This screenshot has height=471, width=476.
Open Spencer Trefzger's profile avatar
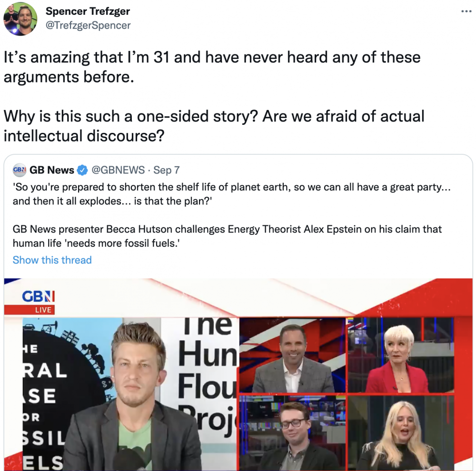20,19
